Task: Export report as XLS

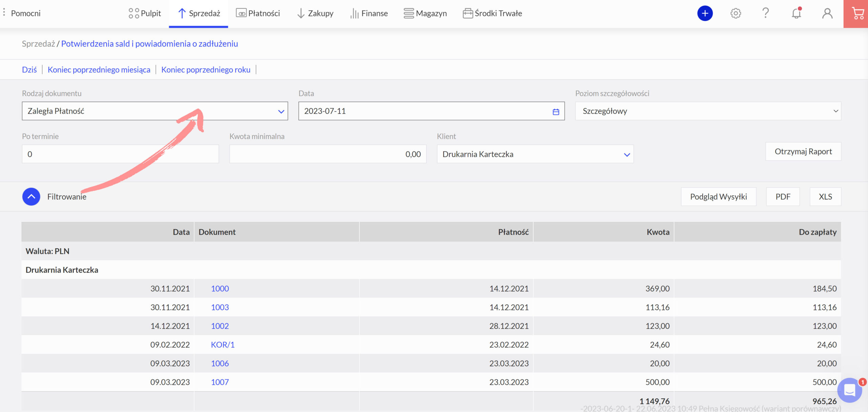Action: click(825, 197)
